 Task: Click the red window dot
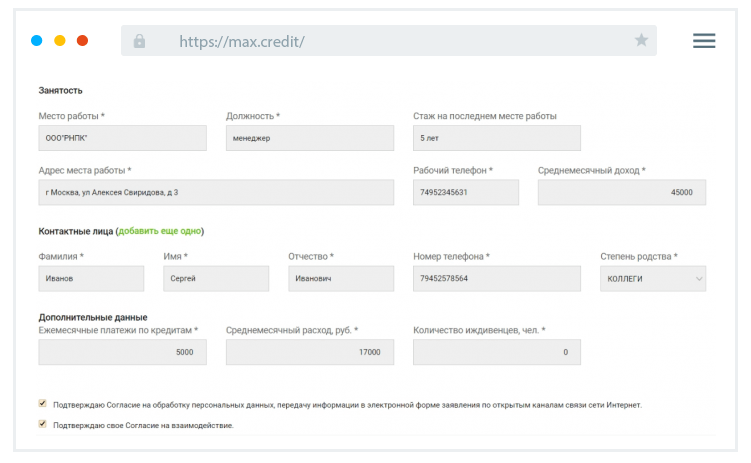coord(83,41)
